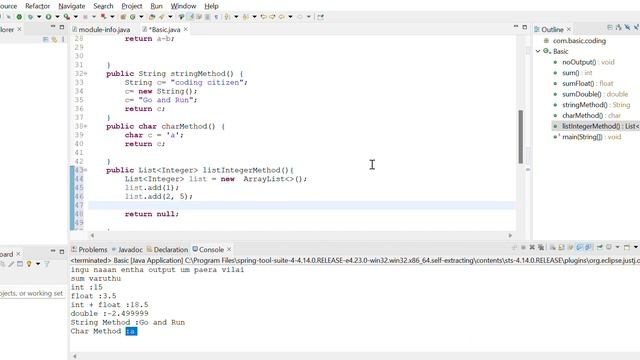Image resolution: width=640 pixels, height=360 pixels.
Task: Toggle Scroll Lock in Console toolbar
Action: [561, 247]
